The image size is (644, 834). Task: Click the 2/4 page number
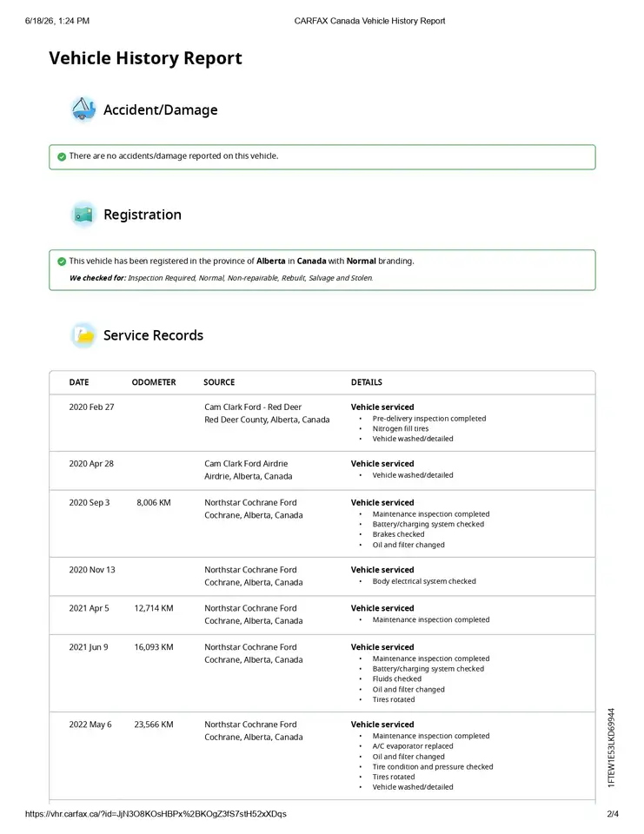tap(613, 814)
